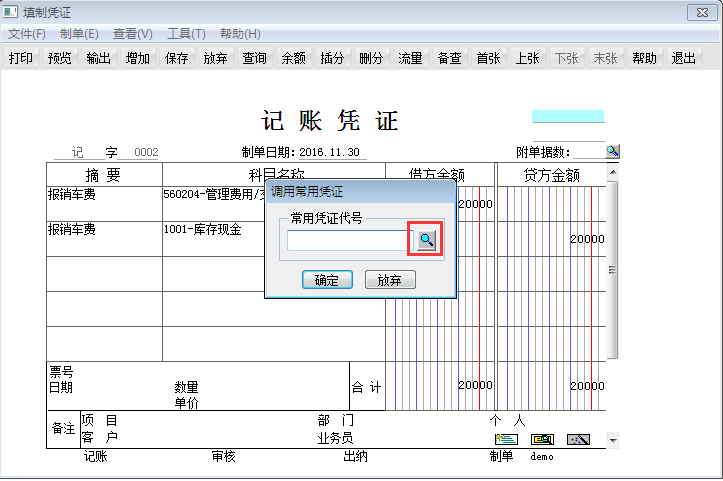Open the 工具(T) menu
The width and height of the screenshot is (723, 481).
pos(186,34)
